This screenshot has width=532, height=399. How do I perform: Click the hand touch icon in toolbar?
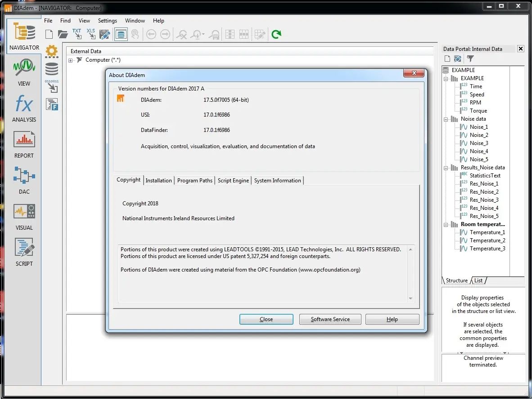135,34
